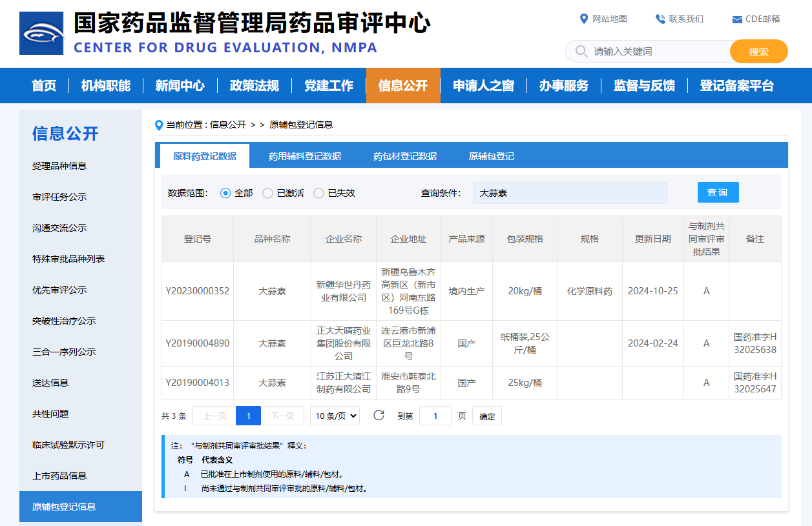Click the contact us phone icon
The width and height of the screenshot is (812, 526).
pos(660,19)
